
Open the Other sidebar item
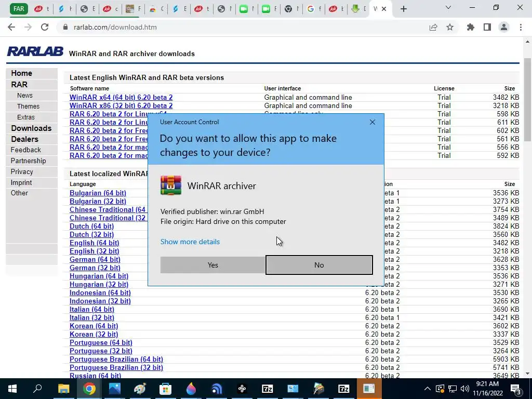[x=19, y=193]
